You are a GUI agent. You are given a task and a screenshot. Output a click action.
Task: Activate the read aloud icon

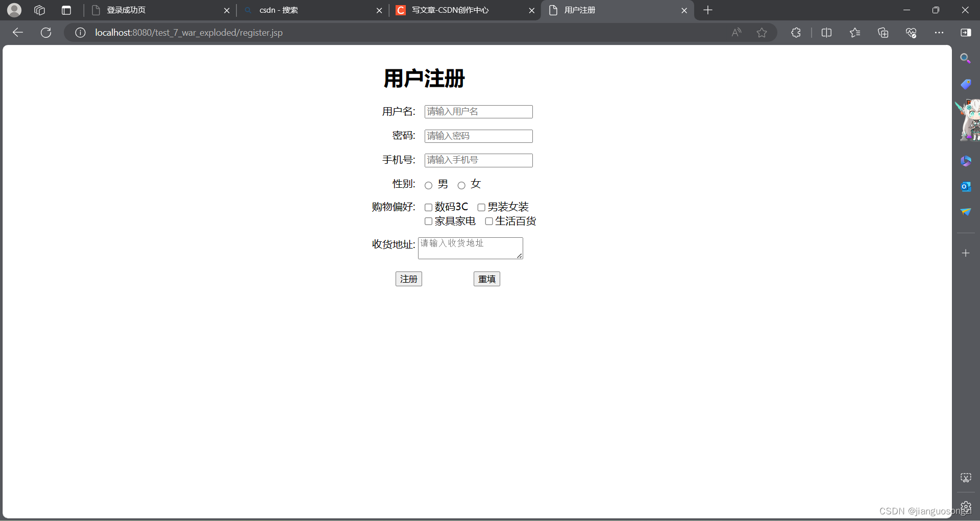[736, 33]
